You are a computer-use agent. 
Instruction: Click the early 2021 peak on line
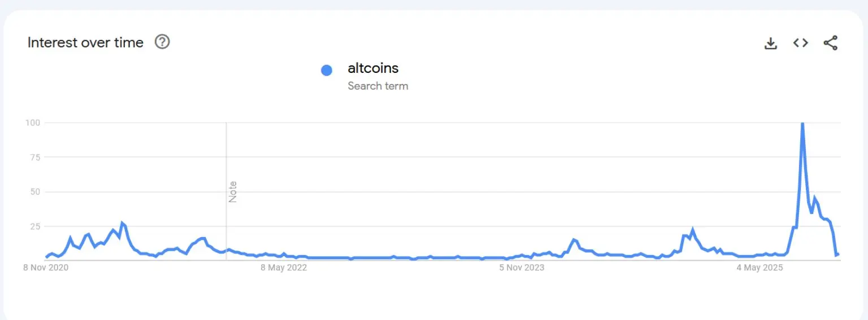(x=122, y=223)
